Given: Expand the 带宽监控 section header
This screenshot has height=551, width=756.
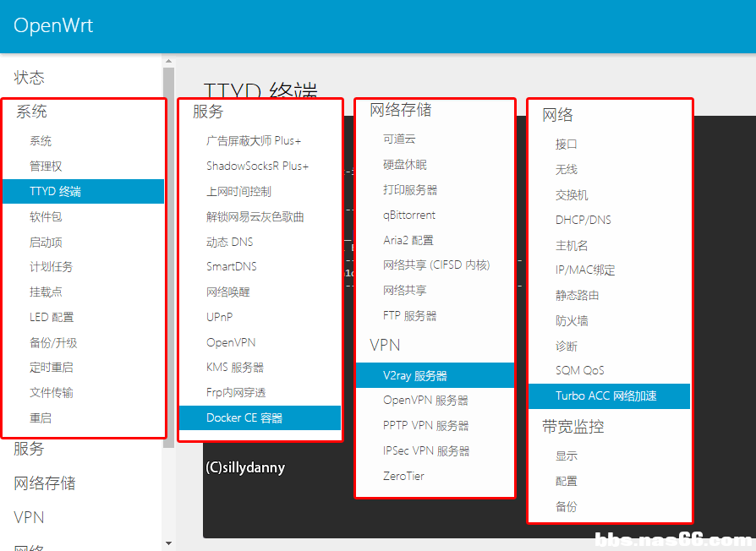Looking at the screenshot, I should click(573, 427).
